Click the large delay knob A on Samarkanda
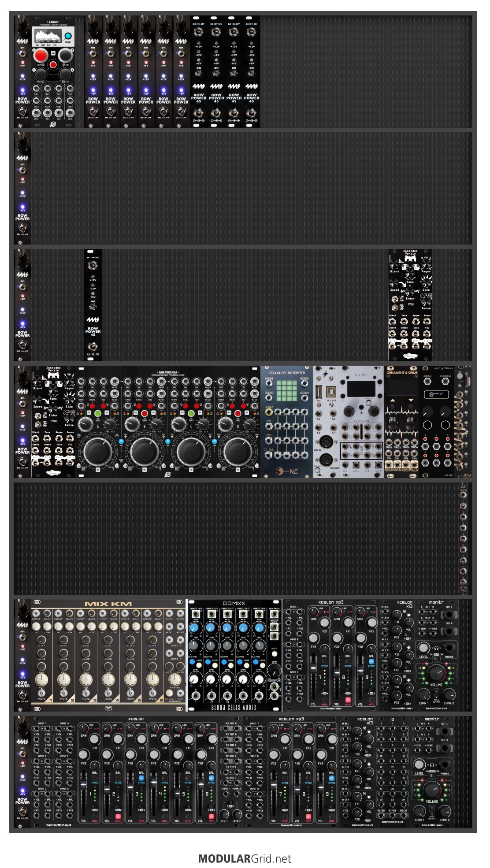 (x=98, y=452)
